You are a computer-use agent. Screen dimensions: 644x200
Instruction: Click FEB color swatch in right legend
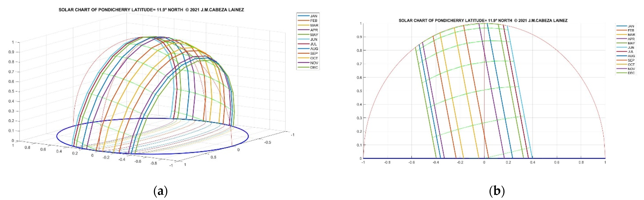(621, 30)
